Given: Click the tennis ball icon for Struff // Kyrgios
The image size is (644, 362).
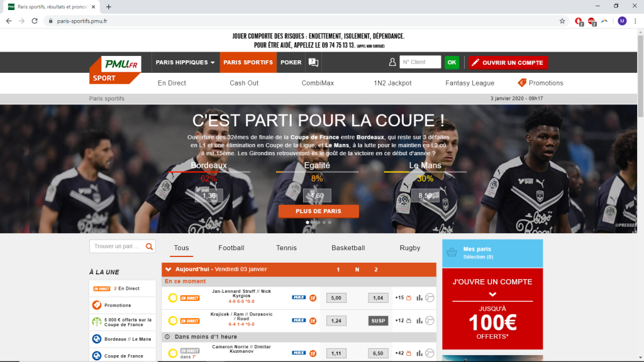Looking at the screenshot, I should (x=173, y=298).
